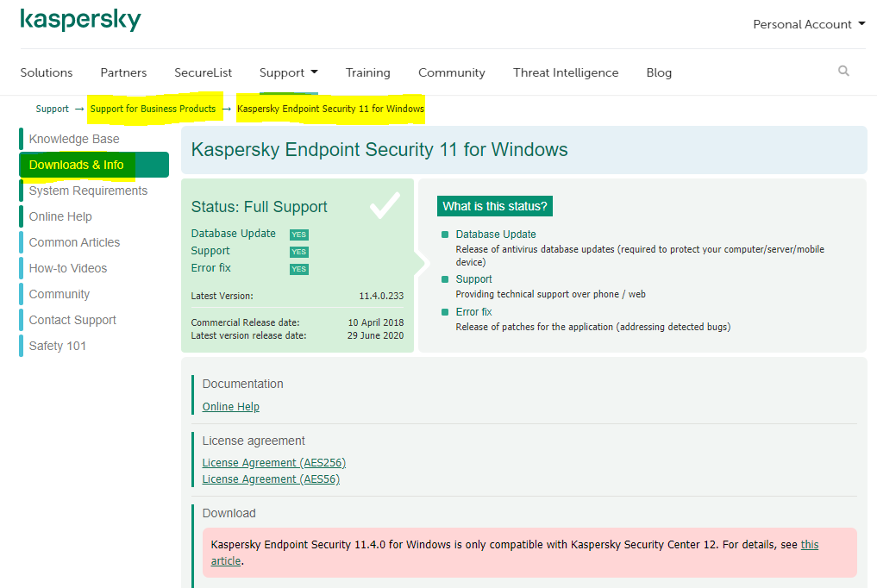Select Knowledge Base in the sidebar
This screenshot has width=877, height=588.
tap(74, 139)
